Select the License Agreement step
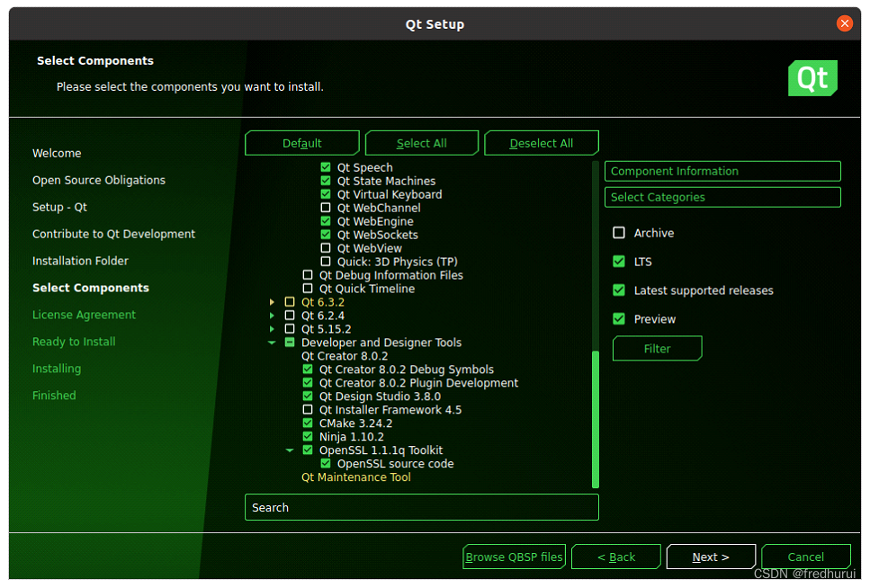The height and width of the screenshot is (588, 870). coord(84,315)
